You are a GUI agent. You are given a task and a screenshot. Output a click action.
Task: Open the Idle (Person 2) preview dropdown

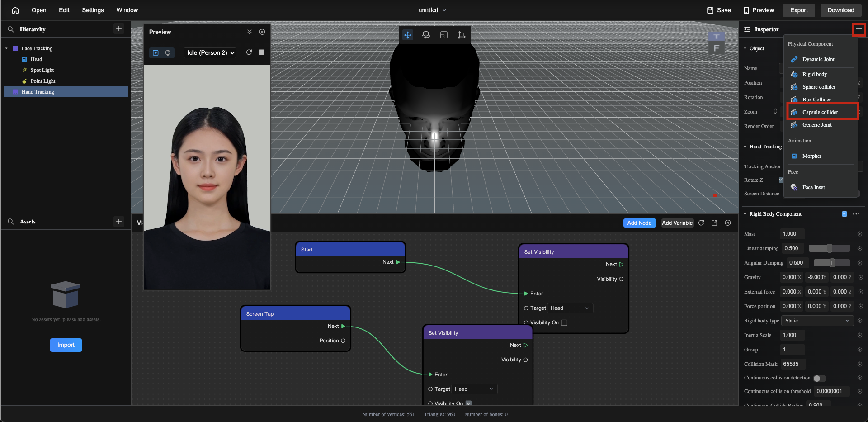coord(210,52)
